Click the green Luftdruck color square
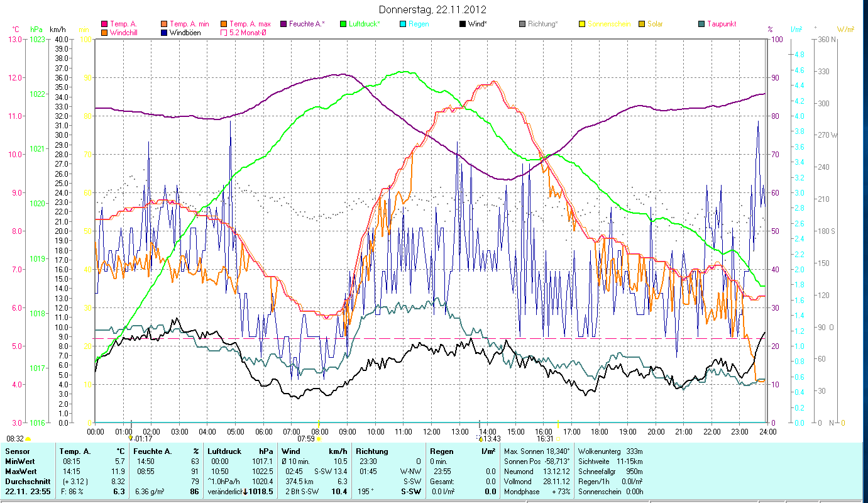The image size is (868, 503). click(343, 25)
